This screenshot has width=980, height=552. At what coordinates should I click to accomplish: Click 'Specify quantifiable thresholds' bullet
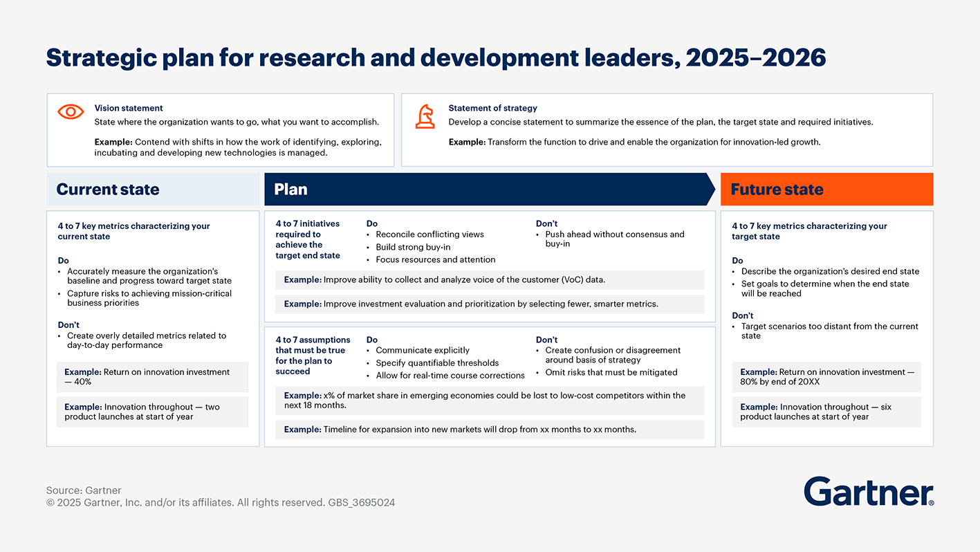tap(433, 363)
